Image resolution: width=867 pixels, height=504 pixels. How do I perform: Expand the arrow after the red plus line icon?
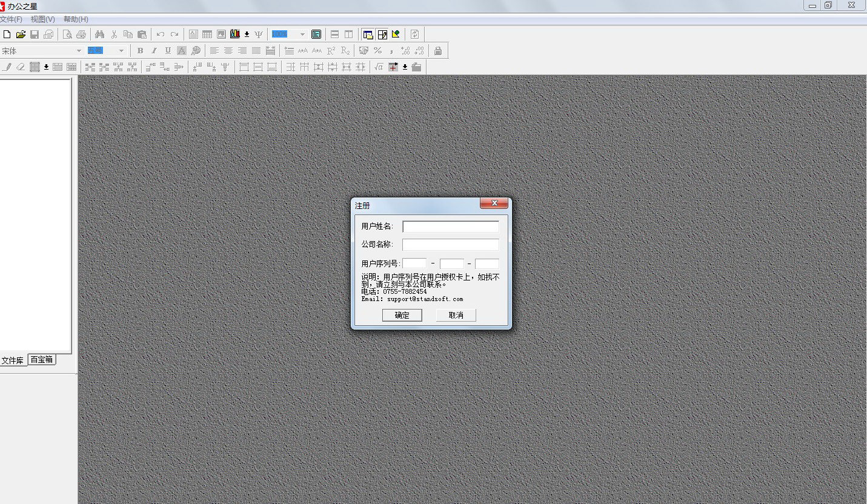tap(405, 67)
